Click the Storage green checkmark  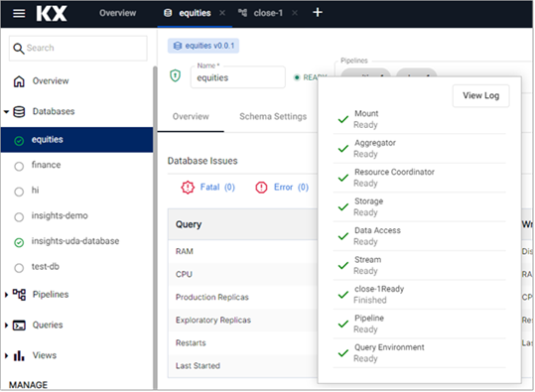(x=342, y=207)
